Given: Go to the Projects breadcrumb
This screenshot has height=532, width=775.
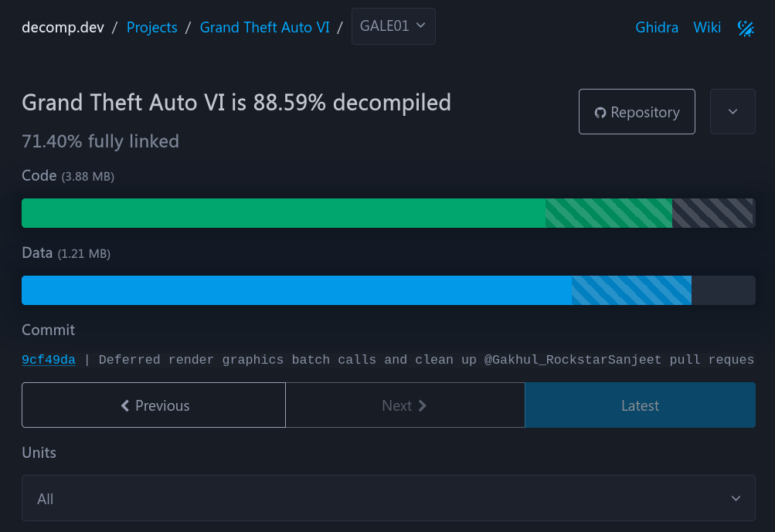Looking at the screenshot, I should tap(151, 27).
